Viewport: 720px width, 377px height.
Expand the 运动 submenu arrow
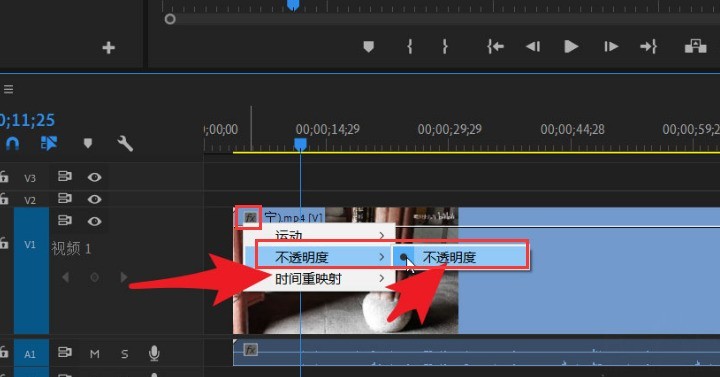tap(382, 236)
